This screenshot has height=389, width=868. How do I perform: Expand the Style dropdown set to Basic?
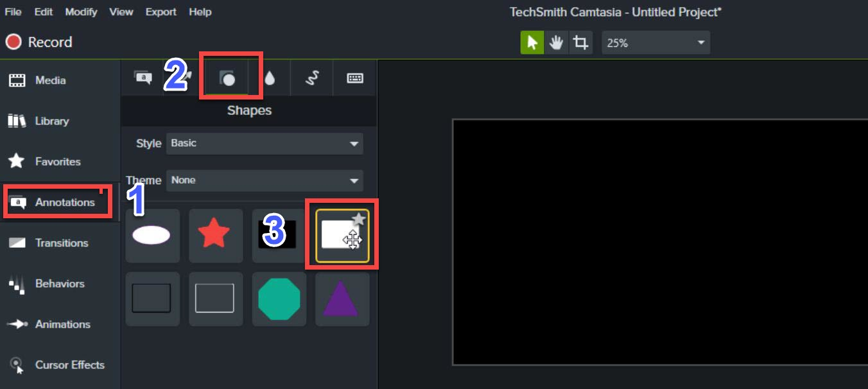265,143
